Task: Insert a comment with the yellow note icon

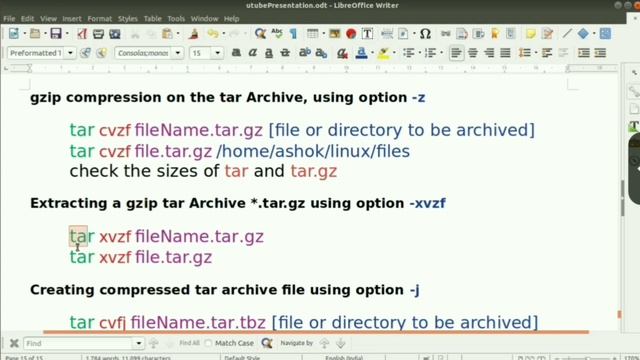Action: (x=531, y=34)
